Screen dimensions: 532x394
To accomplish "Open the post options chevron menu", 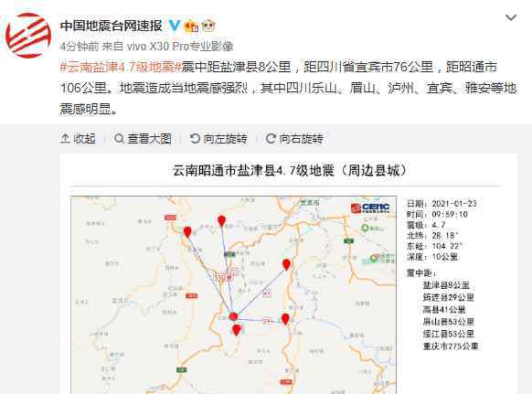I will (511, 17).
